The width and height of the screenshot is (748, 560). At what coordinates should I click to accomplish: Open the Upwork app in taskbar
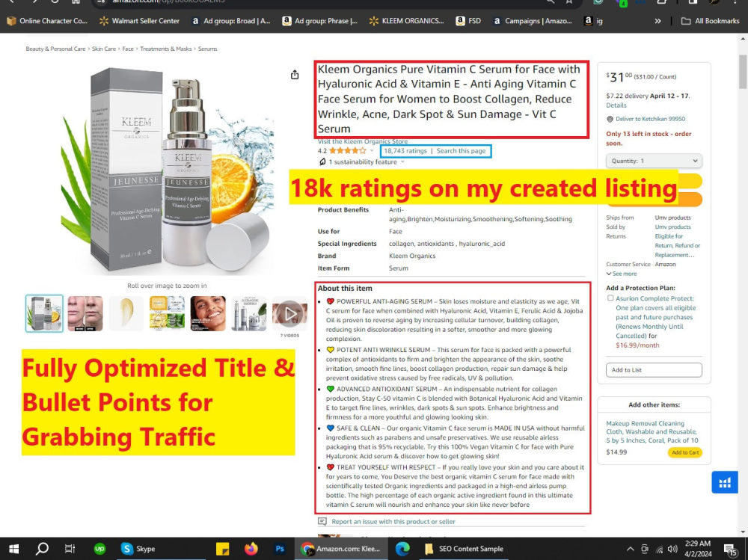point(99,549)
